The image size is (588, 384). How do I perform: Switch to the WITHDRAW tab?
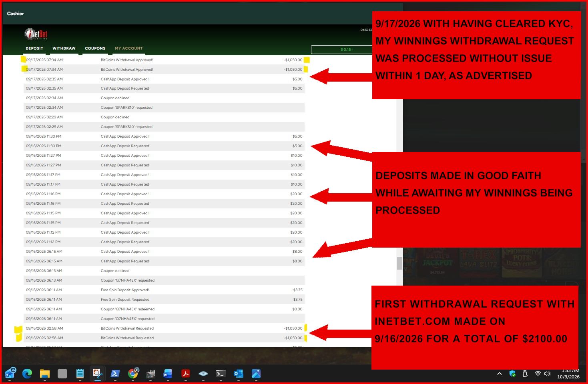coord(64,48)
